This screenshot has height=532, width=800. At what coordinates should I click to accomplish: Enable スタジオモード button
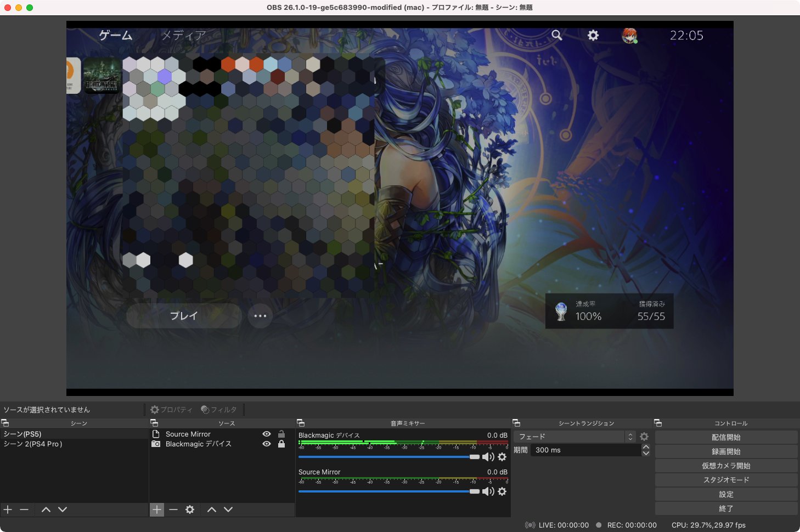coord(726,480)
